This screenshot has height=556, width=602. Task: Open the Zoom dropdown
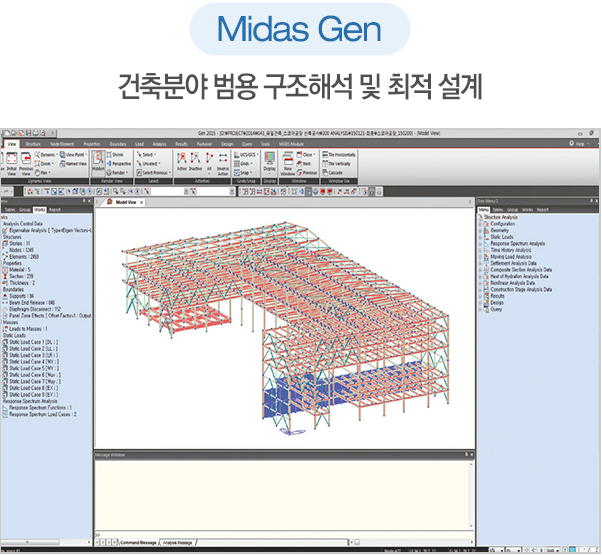coord(44,164)
